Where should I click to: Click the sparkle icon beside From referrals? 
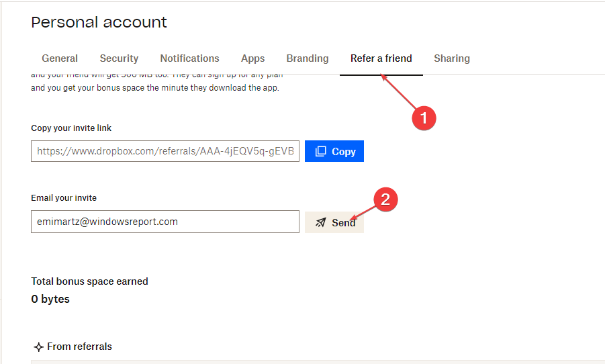(x=38, y=347)
